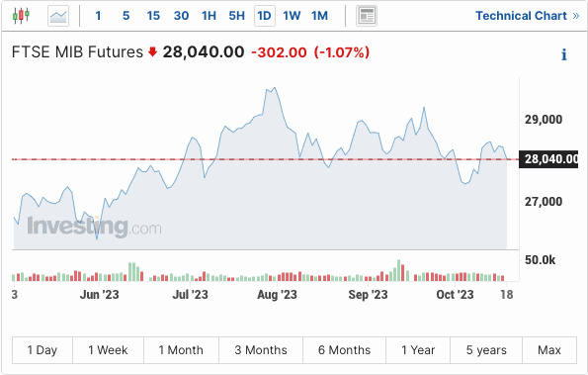Switch to candlestick chart type icon
The height and width of the screenshot is (375, 588).
pyautogui.click(x=21, y=16)
